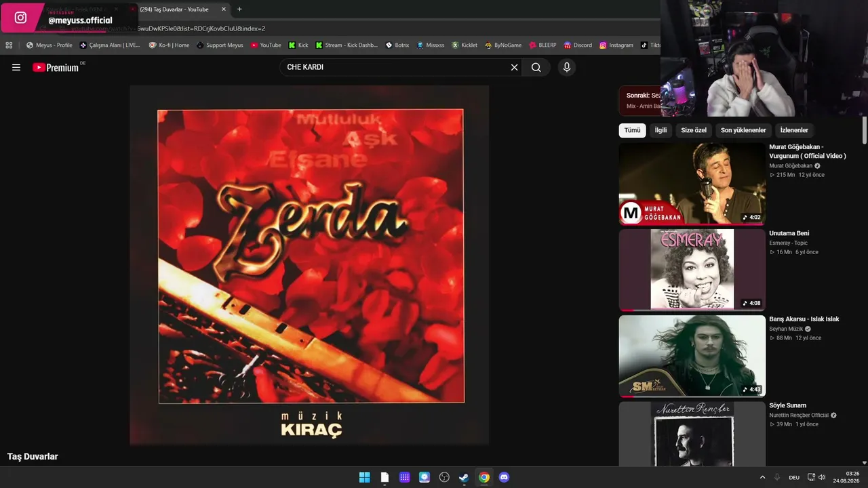Open the Discord bookmark

(578, 45)
